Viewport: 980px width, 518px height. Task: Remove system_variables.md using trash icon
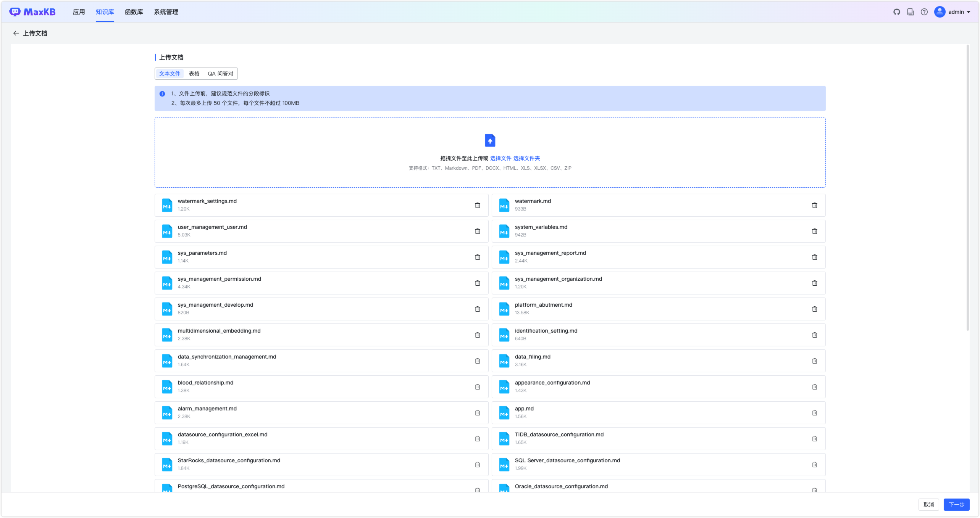point(814,231)
